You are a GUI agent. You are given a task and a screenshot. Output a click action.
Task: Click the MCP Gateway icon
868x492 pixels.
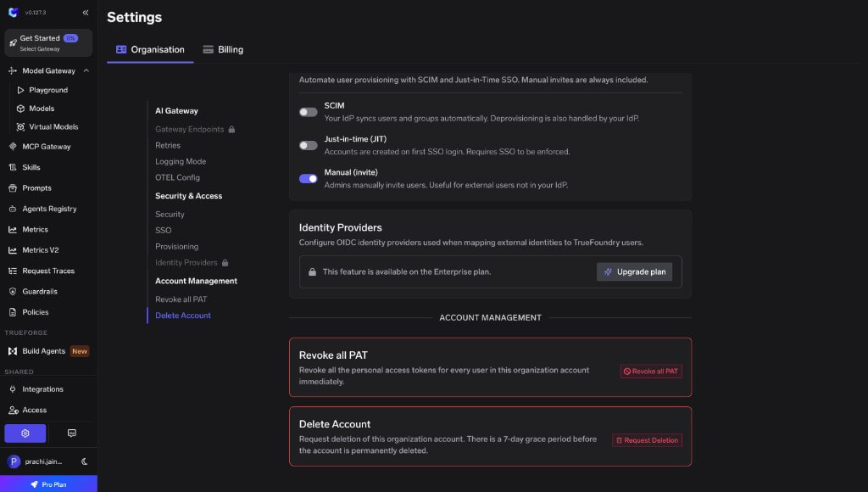coord(12,147)
